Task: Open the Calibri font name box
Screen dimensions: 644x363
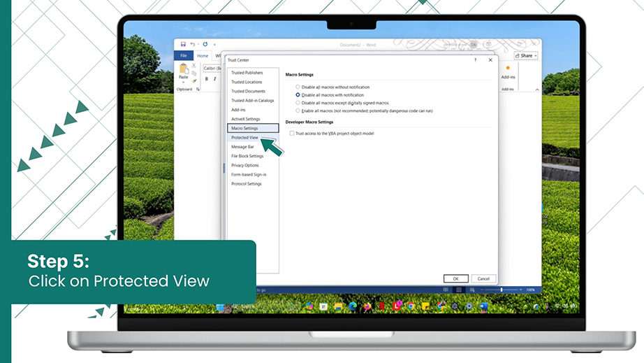Action: (212, 69)
